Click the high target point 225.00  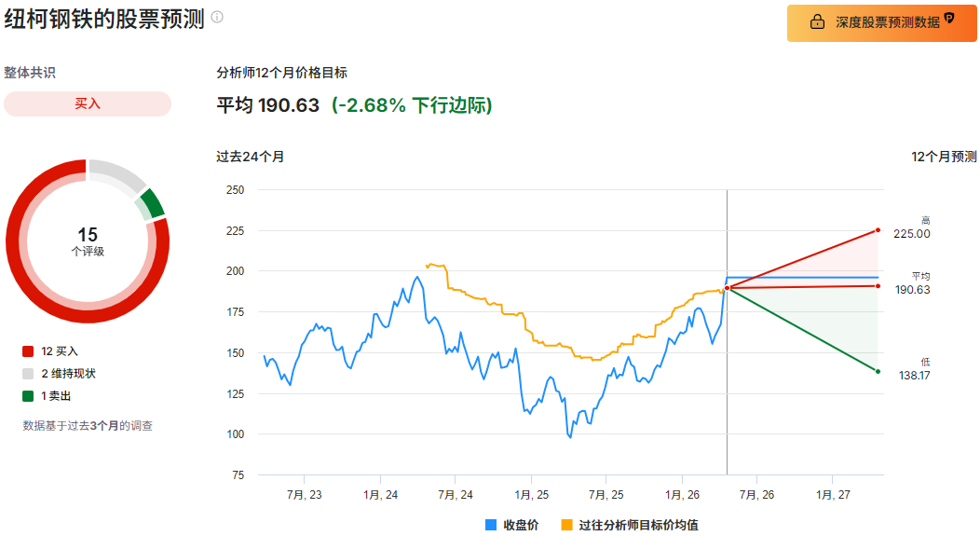pos(878,230)
